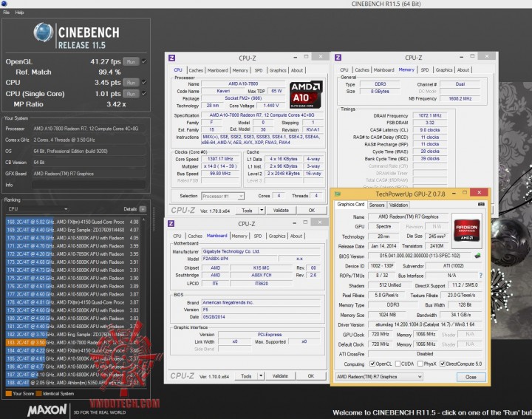Screen dimensions: 532x419
Task: Click the Cinebench Release 11.5 logo
Action: pyautogui.click(x=77, y=36)
